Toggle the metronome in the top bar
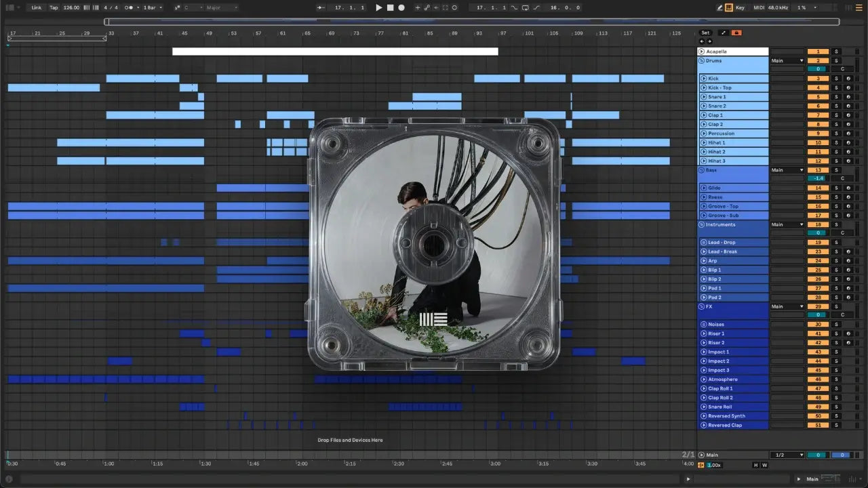Viewport: 868px width, 488px height. point(128,7)
